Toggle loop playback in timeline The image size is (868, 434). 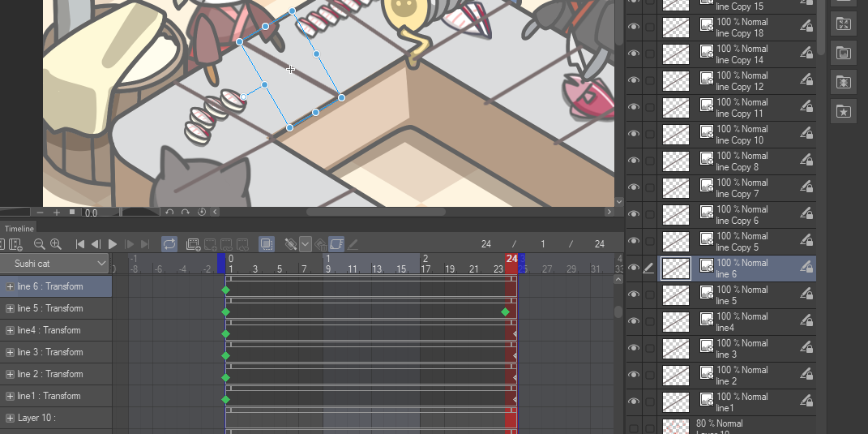click(x=169, y=244)
